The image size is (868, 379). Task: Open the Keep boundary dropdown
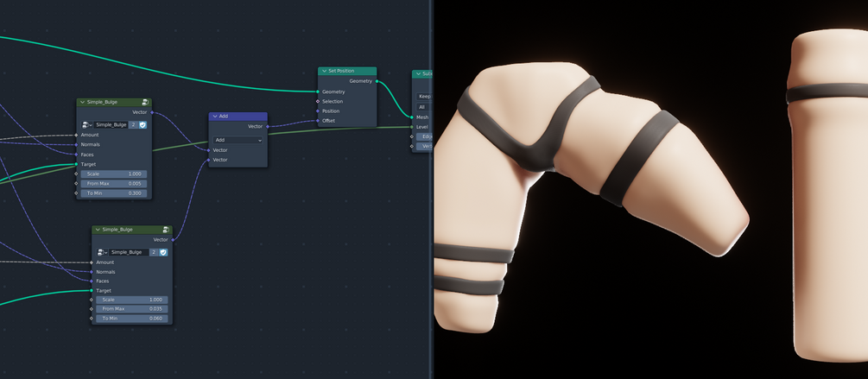coord(424,97)
